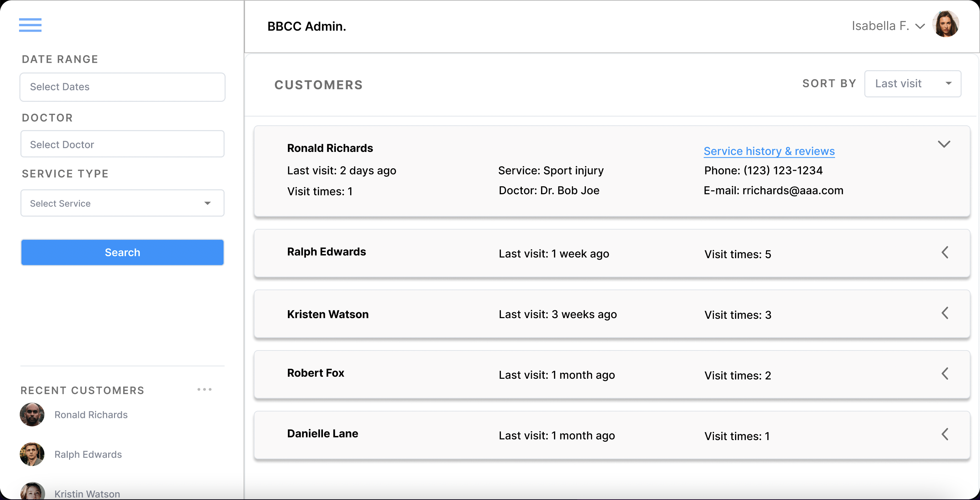Image resolution: width=980 pixels, height=500 pixels.
Task: Select Ronald Richards name in recent customers
Action: point(91,415)
